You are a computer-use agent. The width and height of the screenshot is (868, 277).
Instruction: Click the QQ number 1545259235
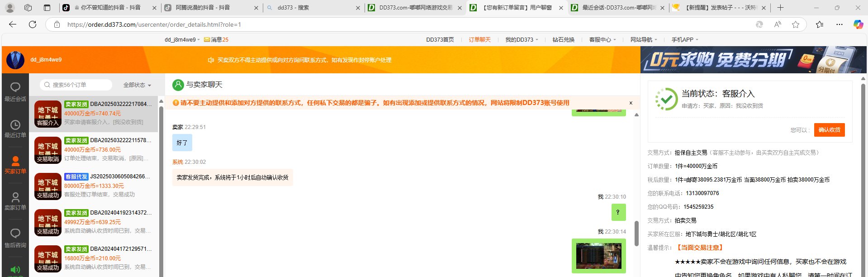tap(698, 207)
